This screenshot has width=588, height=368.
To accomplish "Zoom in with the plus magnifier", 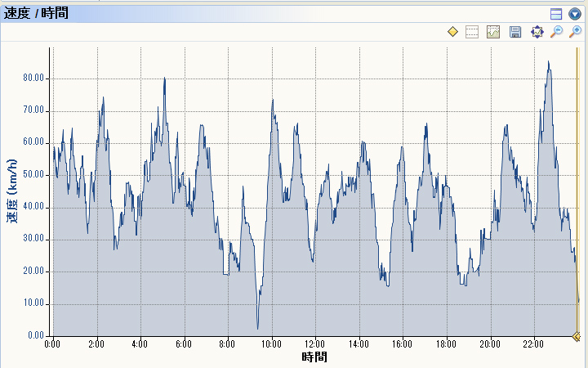I will click(x=575, y=32).
